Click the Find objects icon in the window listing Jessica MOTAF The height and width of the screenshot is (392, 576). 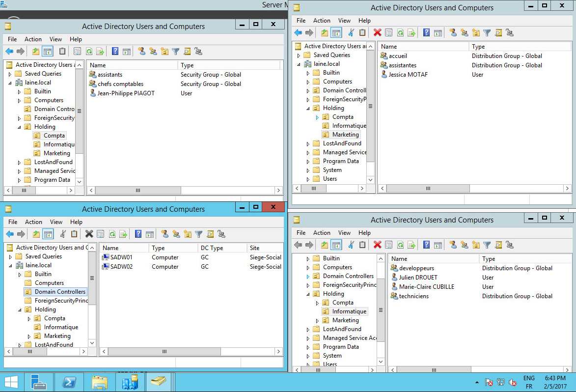click(498, 33)
